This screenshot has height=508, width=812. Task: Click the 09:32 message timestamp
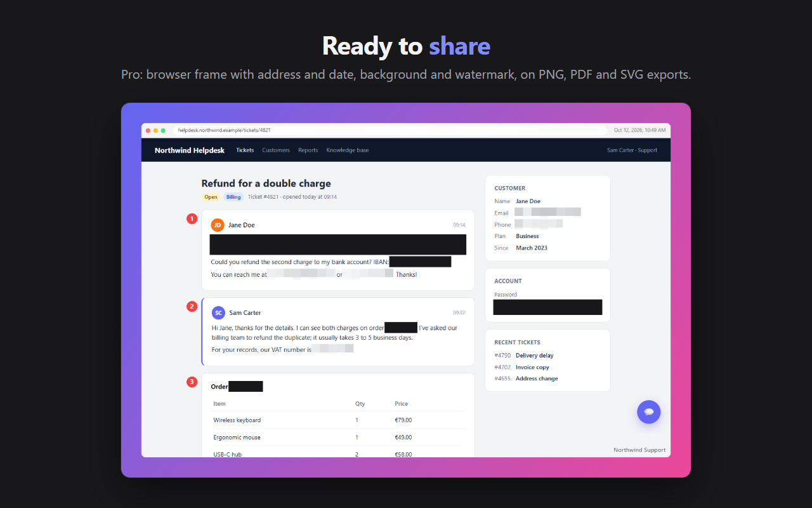click(x=459, y=312)
